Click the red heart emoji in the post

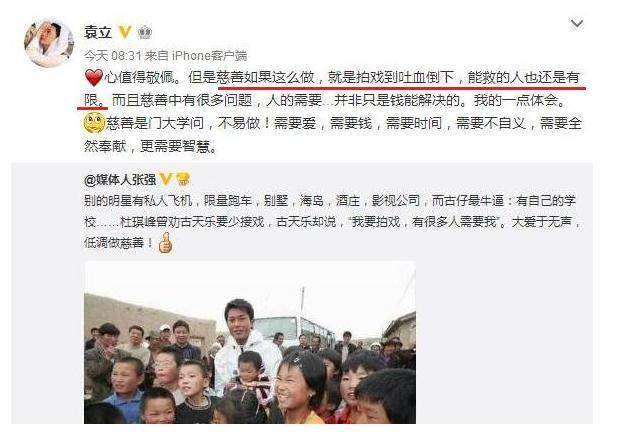tap(94, 77)
